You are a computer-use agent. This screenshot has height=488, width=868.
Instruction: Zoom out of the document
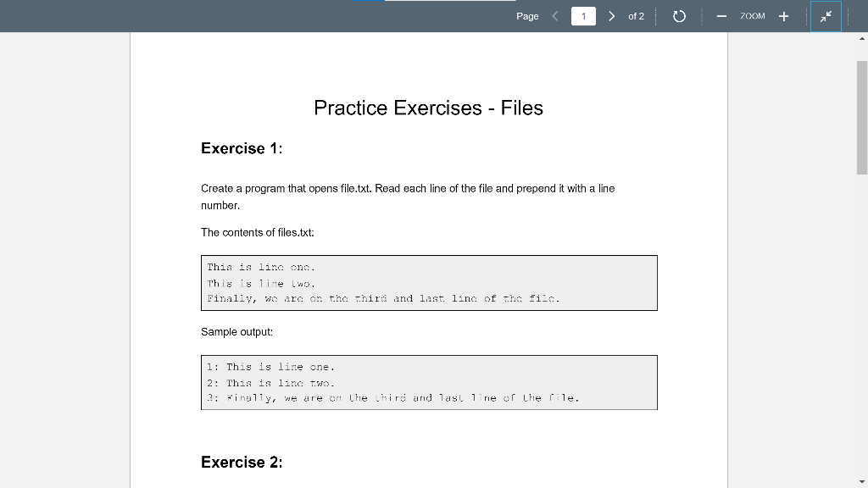721,15
